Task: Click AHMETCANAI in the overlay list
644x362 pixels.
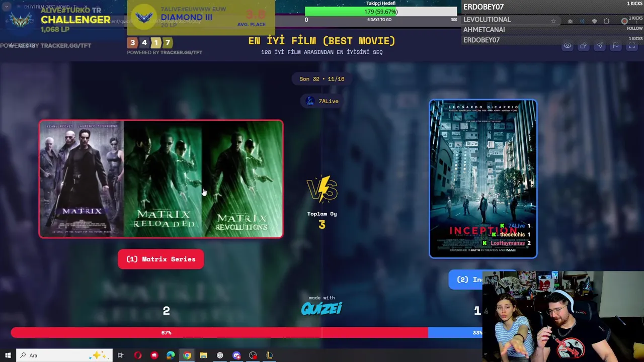Action: coord(484,30)
